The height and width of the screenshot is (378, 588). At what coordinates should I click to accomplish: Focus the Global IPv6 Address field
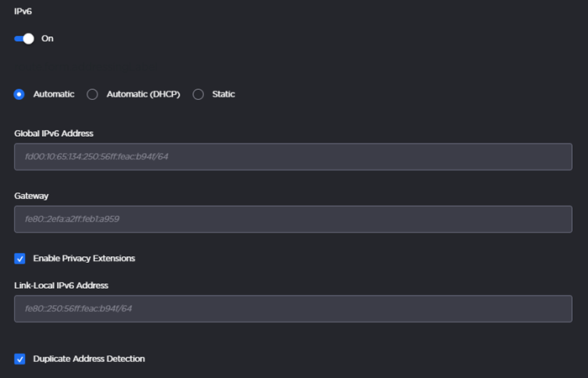tap(293, 157)
